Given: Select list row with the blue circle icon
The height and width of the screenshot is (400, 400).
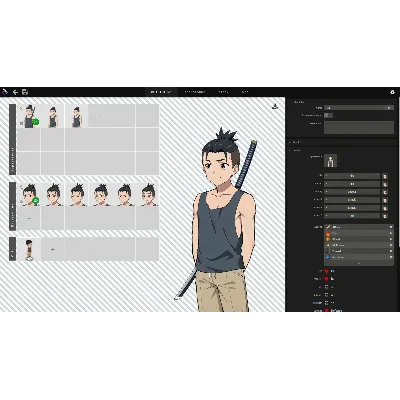Looking at the screenshot, I should [359, 257].
